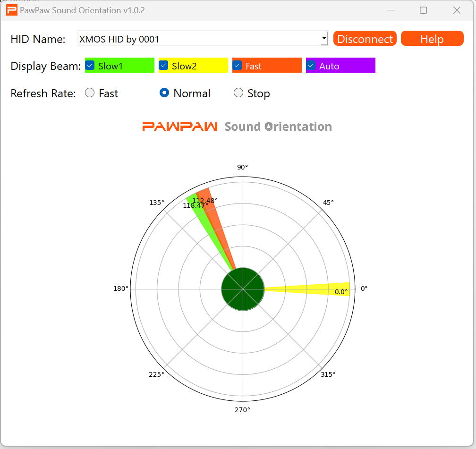
Task: Toggle the Slow2 beam checkbox
Action: pyautogui.click(x=163, y=65)
